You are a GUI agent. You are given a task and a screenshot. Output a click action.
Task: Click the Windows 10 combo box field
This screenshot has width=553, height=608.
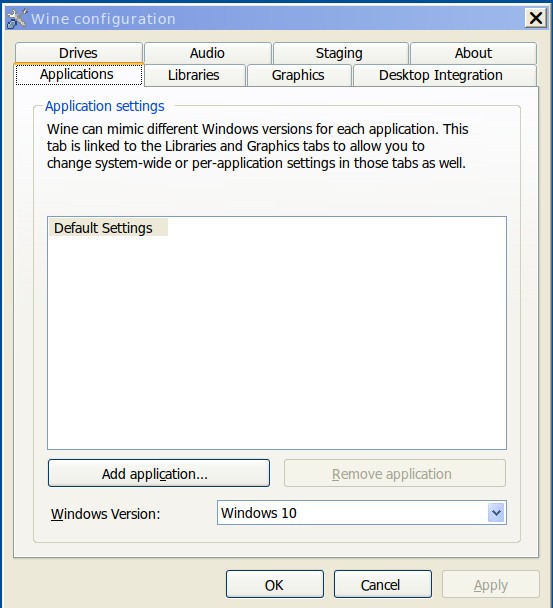coord(361,513)
